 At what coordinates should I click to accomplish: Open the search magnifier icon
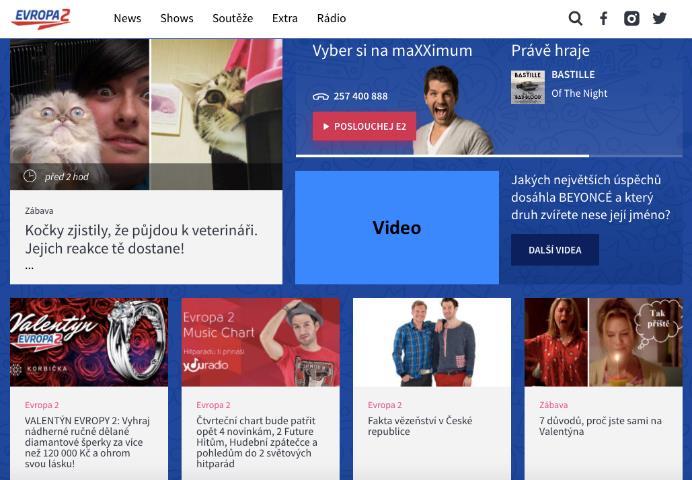[x=575, y=19]
